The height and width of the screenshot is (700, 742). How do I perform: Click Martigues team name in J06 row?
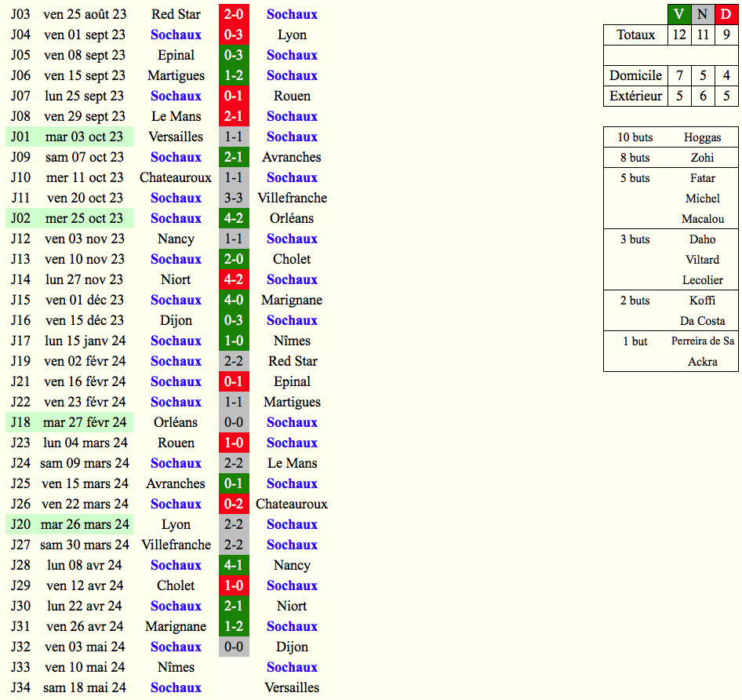pos(176,76)
